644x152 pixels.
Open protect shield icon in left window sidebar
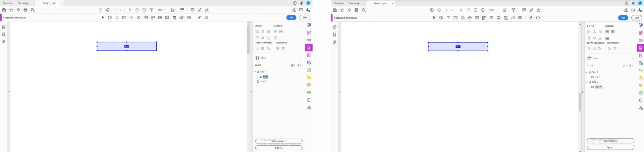point(309,100)
